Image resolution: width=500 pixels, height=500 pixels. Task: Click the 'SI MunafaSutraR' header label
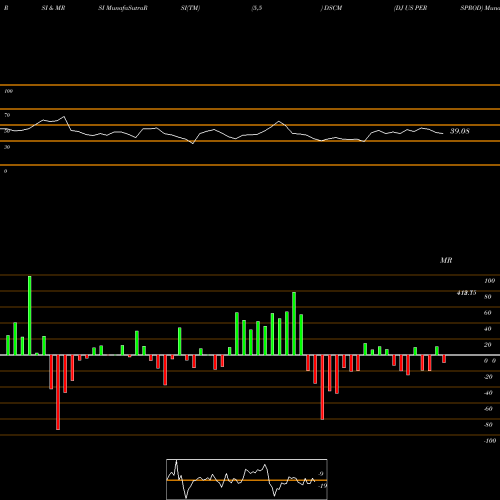coord(123,8)
